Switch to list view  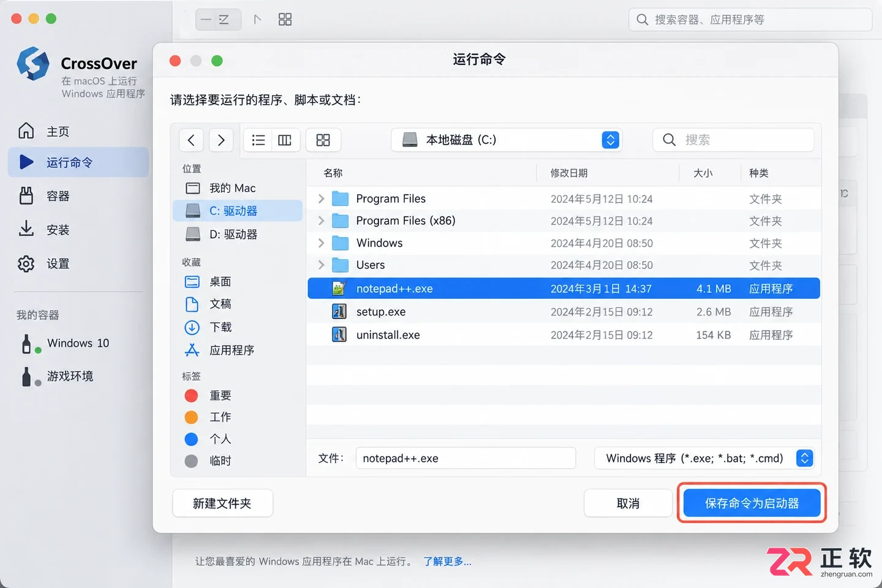tap(258, 140)
